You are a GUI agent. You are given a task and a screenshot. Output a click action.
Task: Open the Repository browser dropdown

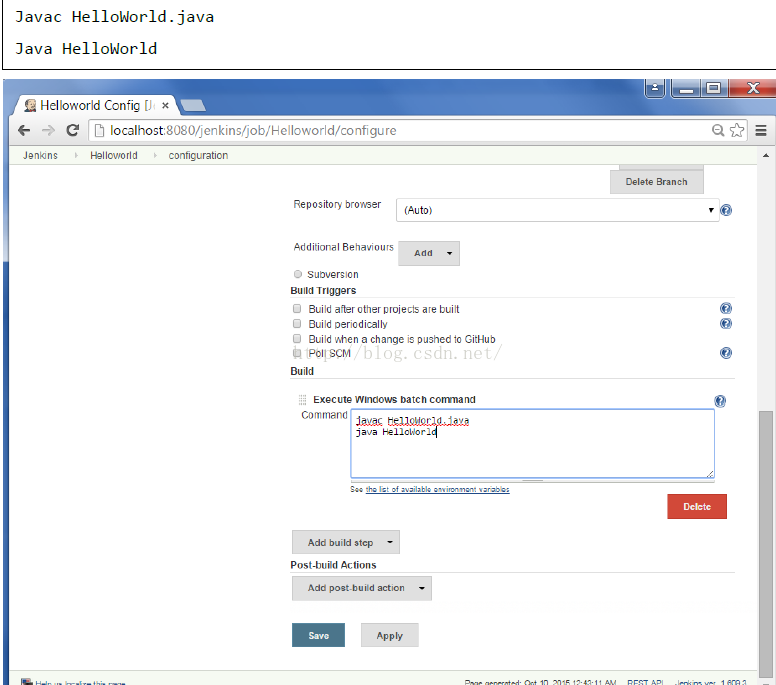[558, 210]
